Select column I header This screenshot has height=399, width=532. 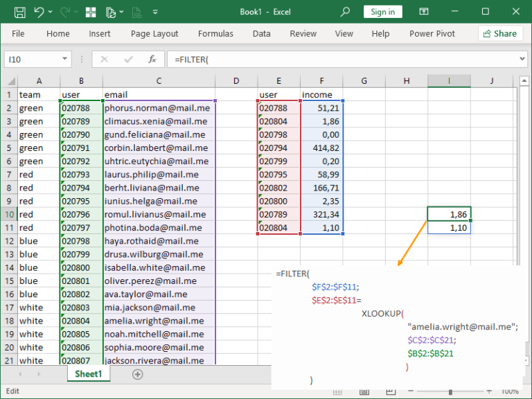pos(449,81)
